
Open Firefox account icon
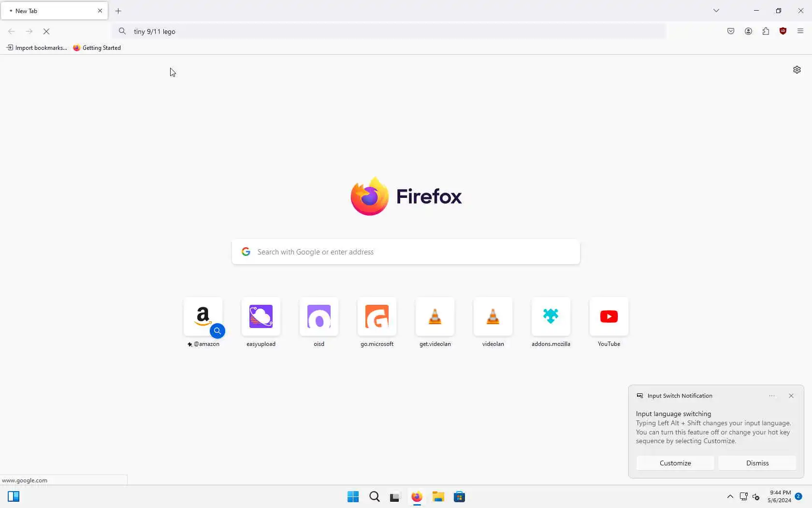click(x=748, y=31)
